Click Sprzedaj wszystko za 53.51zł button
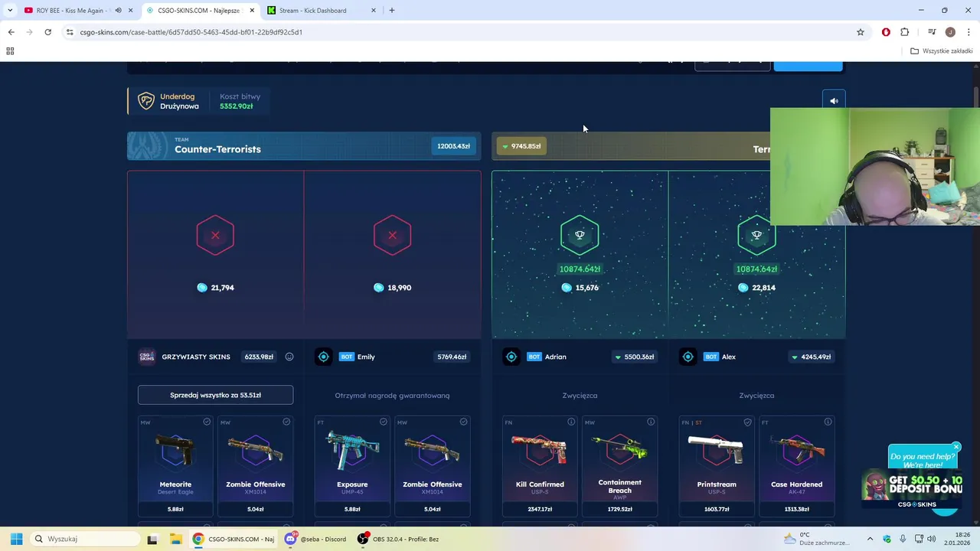Viewport: 980px width, 551px height. [215, 395]
